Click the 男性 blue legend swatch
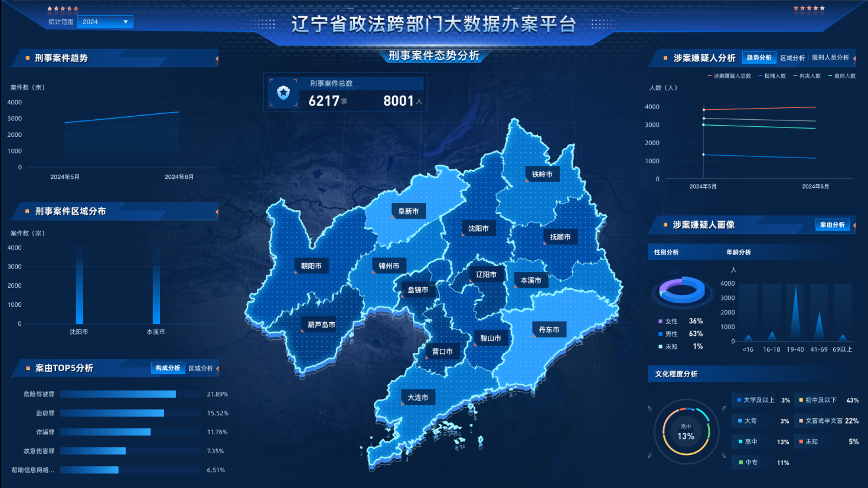This screenshot has width=868, height=488. 660,334
